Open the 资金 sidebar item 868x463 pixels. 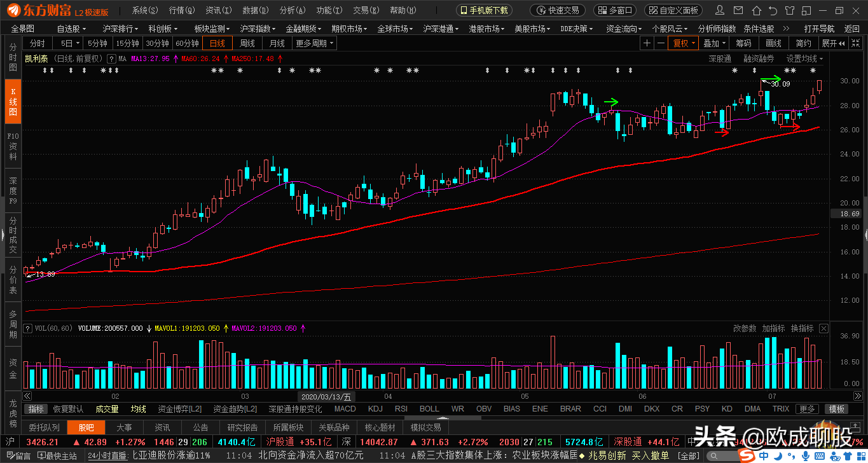13,368
